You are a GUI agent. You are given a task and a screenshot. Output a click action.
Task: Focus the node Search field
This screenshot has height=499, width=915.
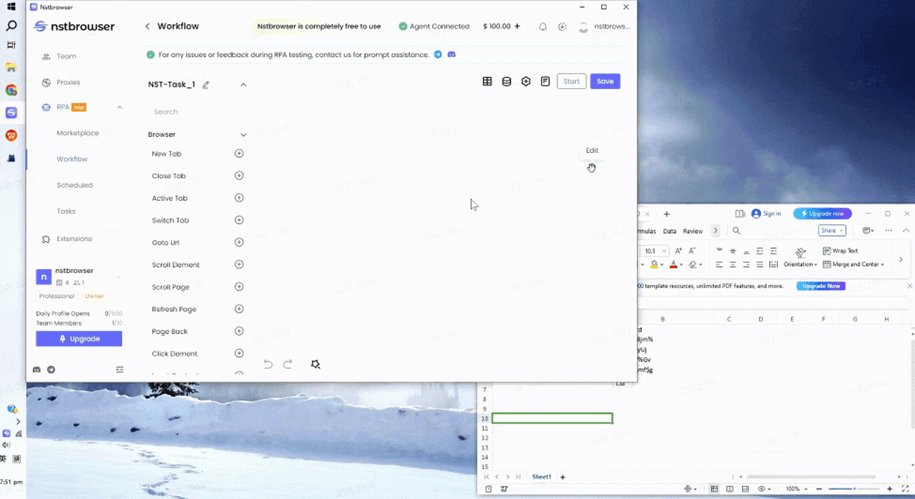[195, 111]
